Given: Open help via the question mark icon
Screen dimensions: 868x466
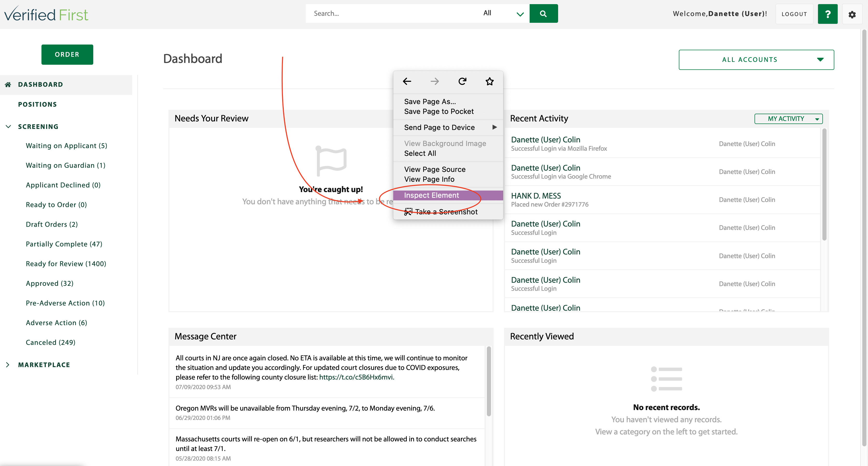Looking at the screenshot, I should tap(827, 14).
